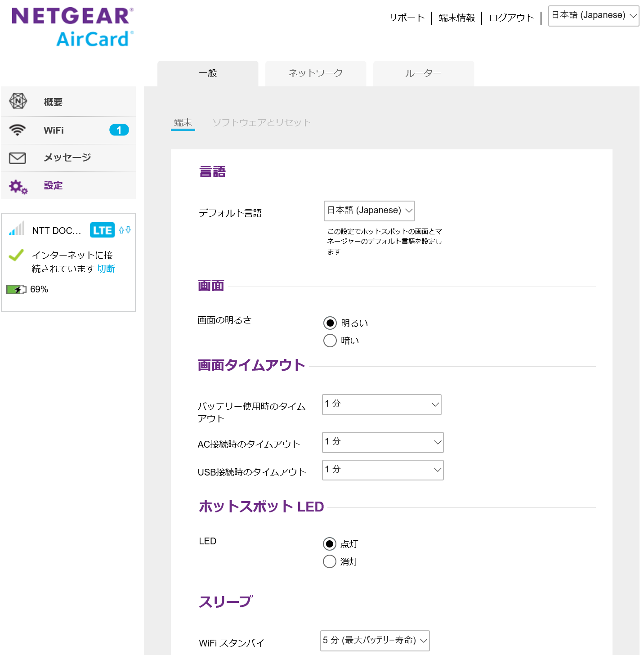Image resolution: width=644 pixels, height=655 pixels.
Task: Open messages via the envelope icon
Action: 18,158
